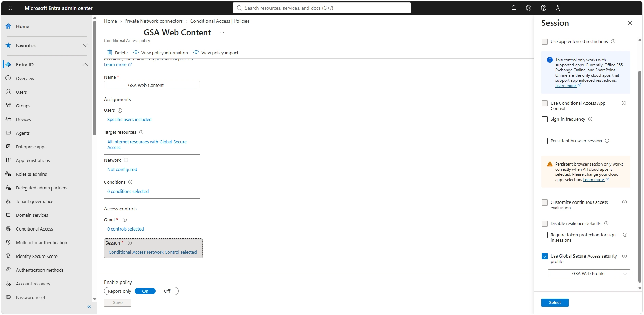Click the Overview info icon in the sidebar
Image resolution: width=644 pixels, height=315 pixels.
click(9, 78)
